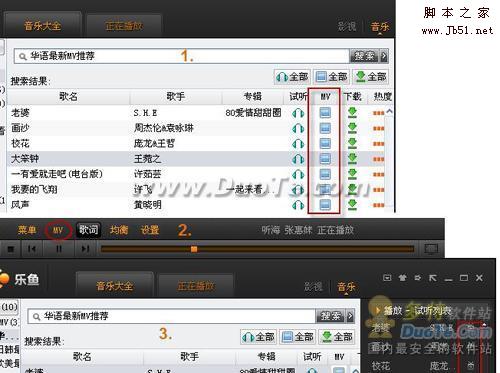Pause the current song 听海

tap(59, 249)
